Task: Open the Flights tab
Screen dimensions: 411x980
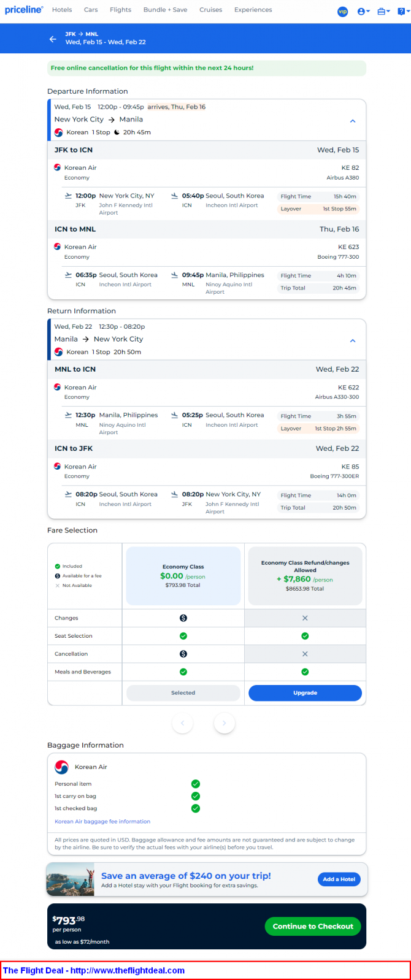Action: pyautogui.click(x=120, y=10)
